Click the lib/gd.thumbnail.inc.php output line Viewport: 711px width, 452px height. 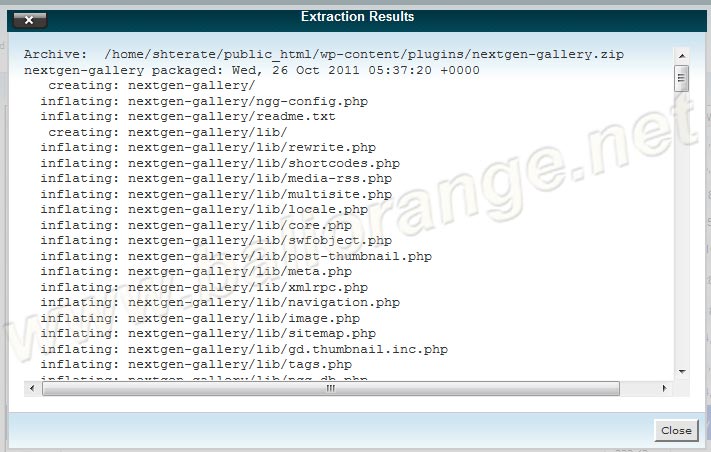pos(244,349)
